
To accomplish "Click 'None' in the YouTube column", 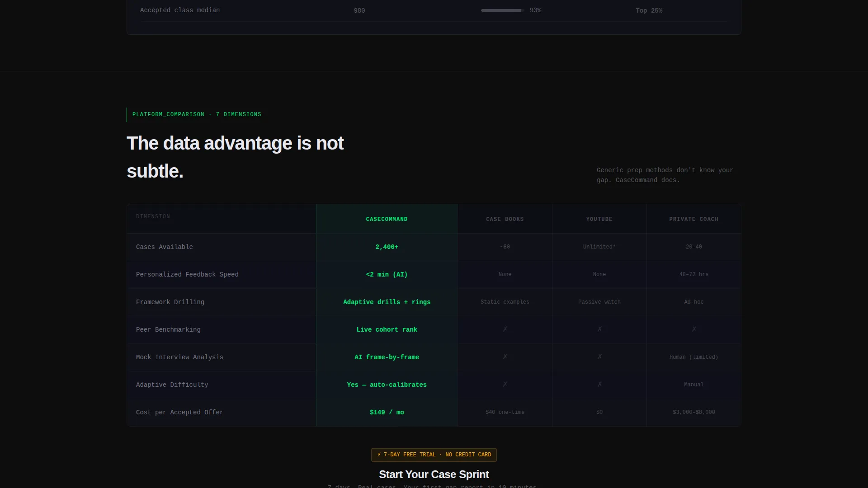I will coord(599,274).
